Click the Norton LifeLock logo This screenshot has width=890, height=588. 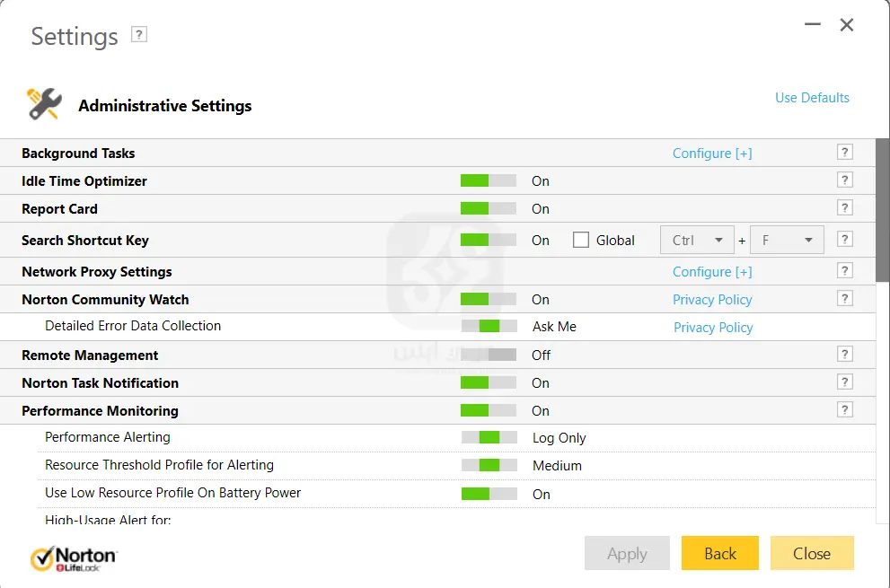pos(74,555)
